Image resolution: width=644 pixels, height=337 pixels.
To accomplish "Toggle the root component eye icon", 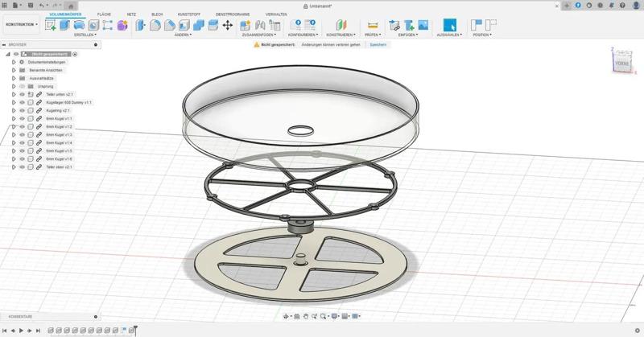I will pos(16,54).
